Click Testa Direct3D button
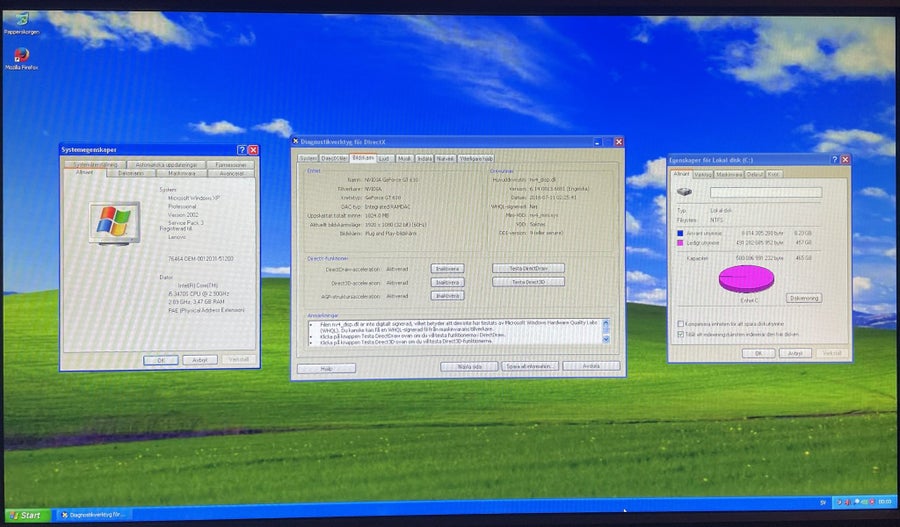The width and height of the screenshot is (900, 527). pos(528,282)
